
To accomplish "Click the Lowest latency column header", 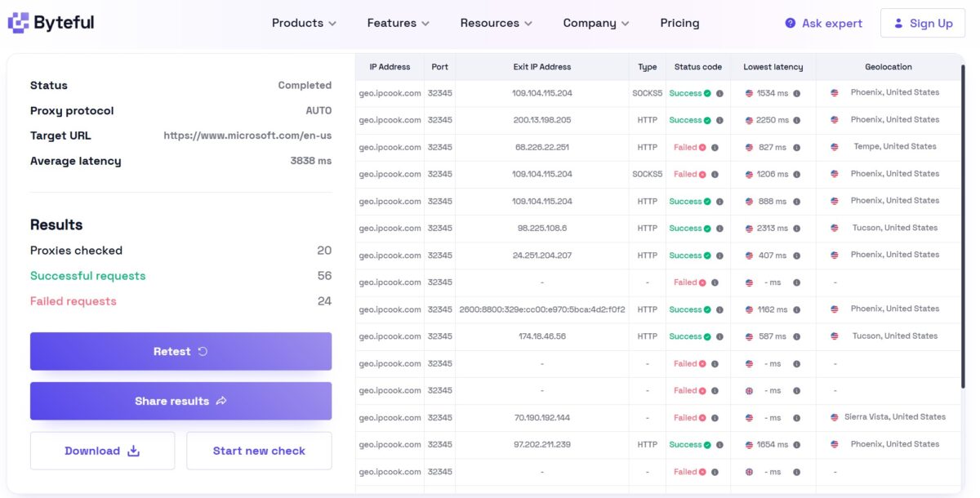I will [773, 67].
